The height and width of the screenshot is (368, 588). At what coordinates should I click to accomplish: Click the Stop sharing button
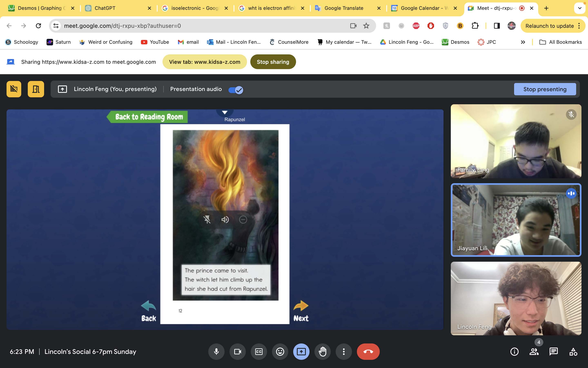pyautogui.click(x=273, y=62)
